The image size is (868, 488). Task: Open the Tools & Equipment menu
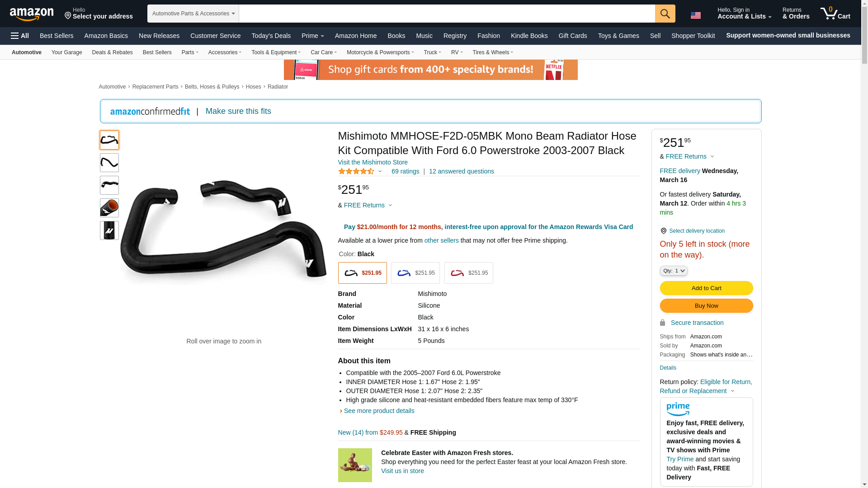pyautogui.click(x=276, y=52)
